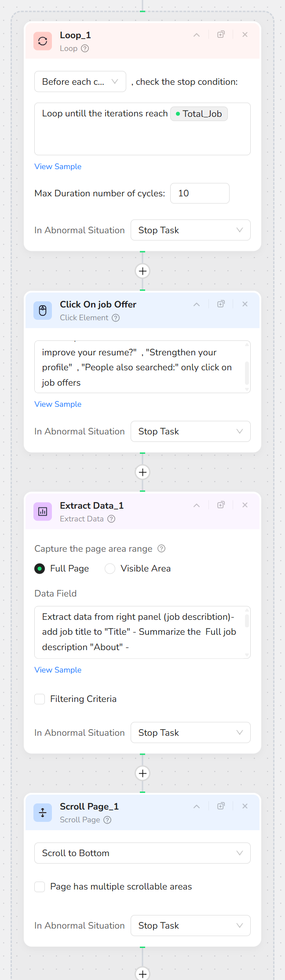Image resolution: width=285 pixels, height=980 pixels.
Task: Click the Loop_1 node loop icon
Action: click(43, 41)
